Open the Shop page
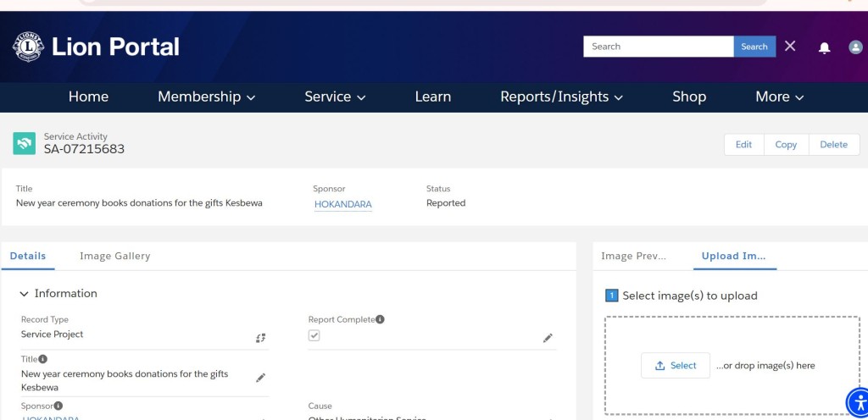The image size is (868, 420). point(689,97)
